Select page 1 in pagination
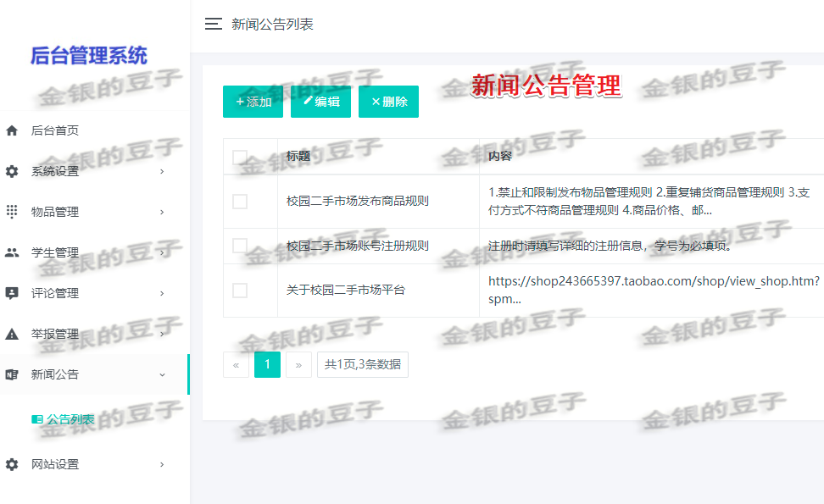Image resolution: width=824 pixels, height=504 pixels. click(267, 364)
